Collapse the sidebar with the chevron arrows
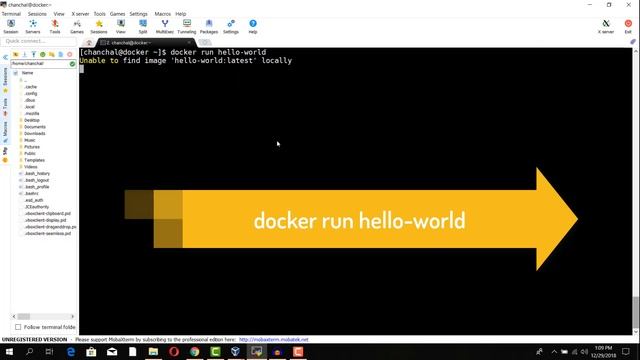 [5, 58]
